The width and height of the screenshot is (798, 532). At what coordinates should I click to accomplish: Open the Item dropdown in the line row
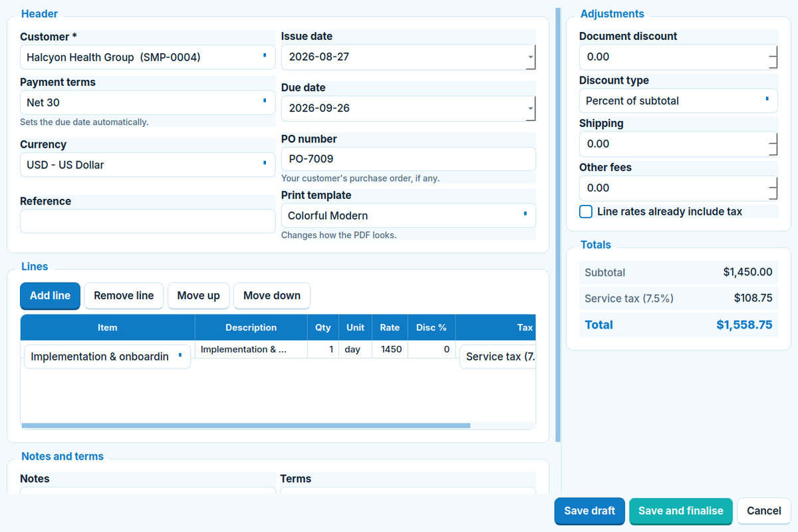[108, 356]
